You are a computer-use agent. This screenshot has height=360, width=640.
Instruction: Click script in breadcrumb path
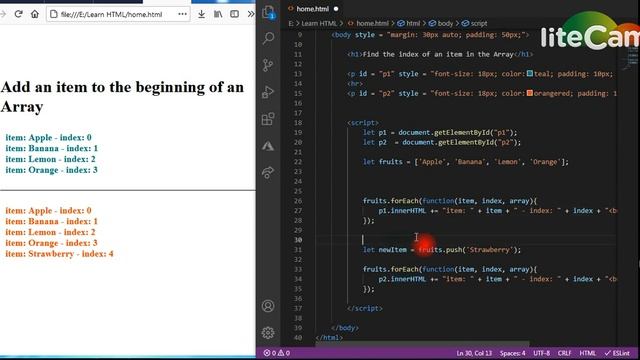pos(479,24)
